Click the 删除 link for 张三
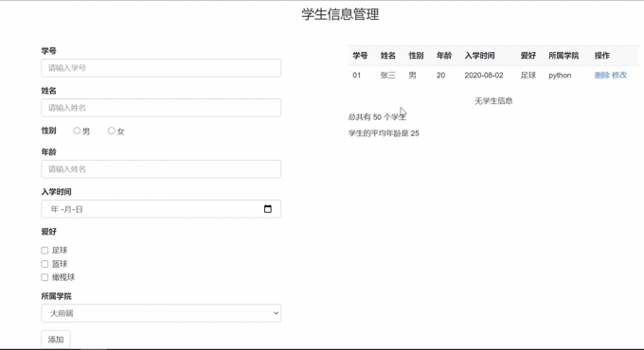This screenshot has height=350, width=644. pyautogui.click(x=602, y=75)
